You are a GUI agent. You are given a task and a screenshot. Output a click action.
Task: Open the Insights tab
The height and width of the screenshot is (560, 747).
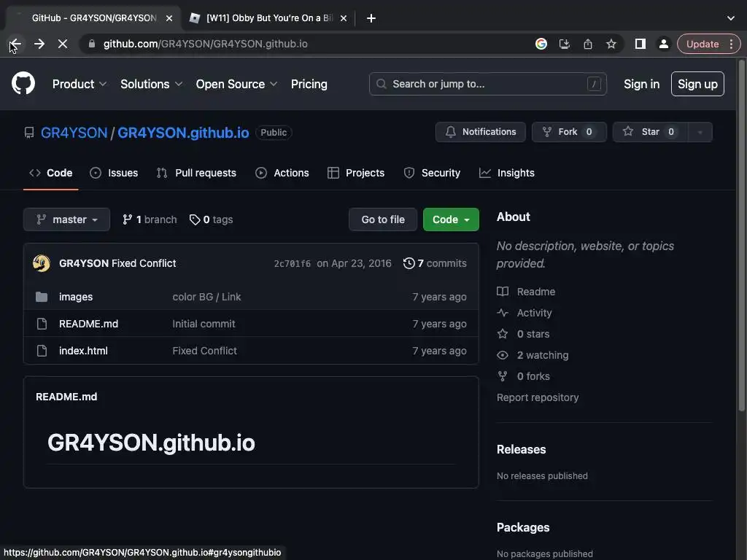(507, 173)
